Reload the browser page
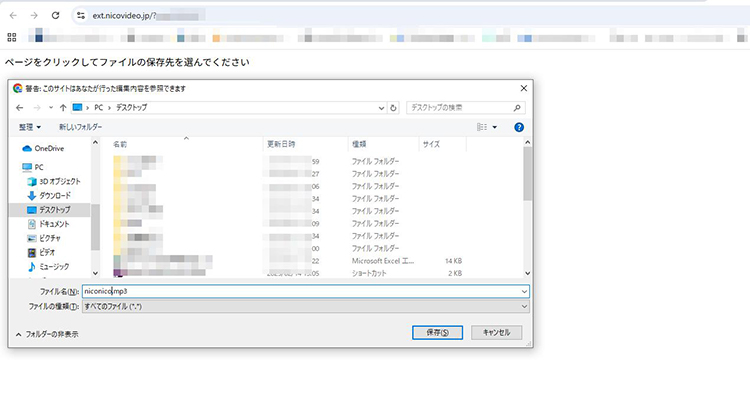This screenshot has width=750, height=393. point(55,15)
